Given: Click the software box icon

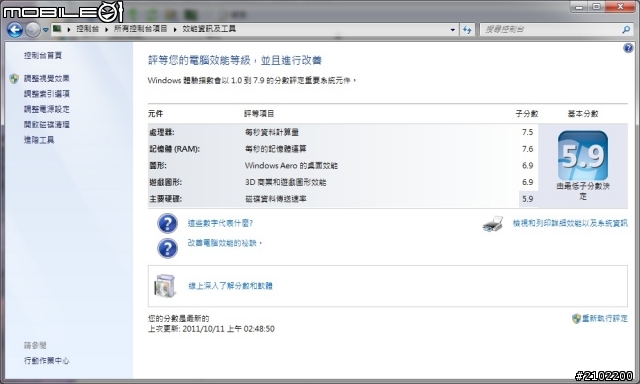Looking at the screenshot, I should [x=165, y=285].
